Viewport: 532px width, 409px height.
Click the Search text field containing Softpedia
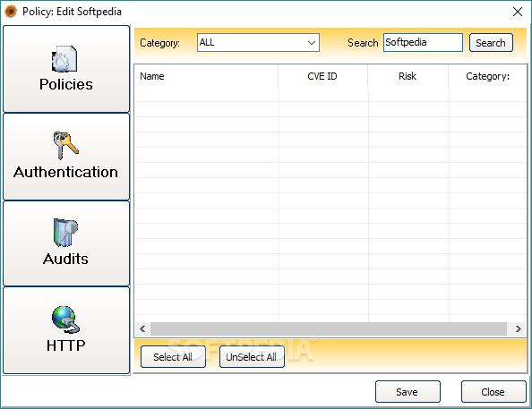423,43
